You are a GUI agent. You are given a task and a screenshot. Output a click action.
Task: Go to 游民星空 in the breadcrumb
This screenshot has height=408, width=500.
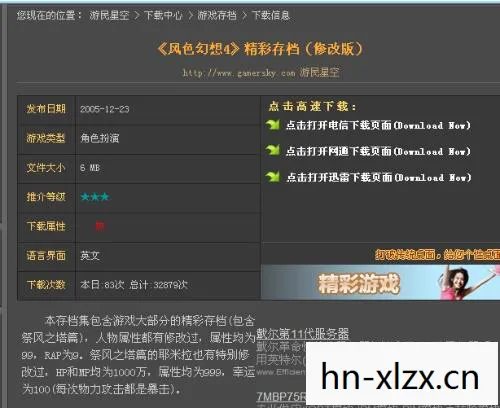click(109, 15)
